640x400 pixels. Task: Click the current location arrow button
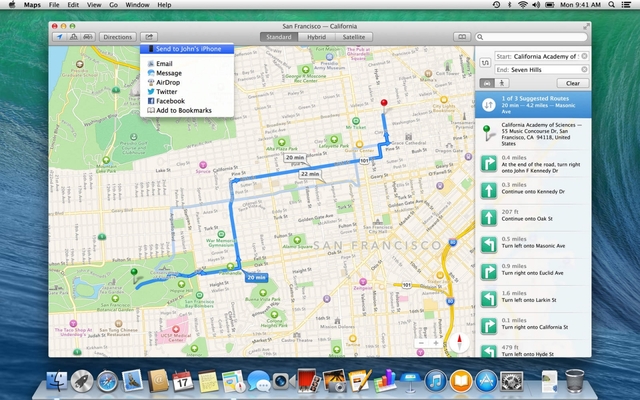tap(59, 37)
